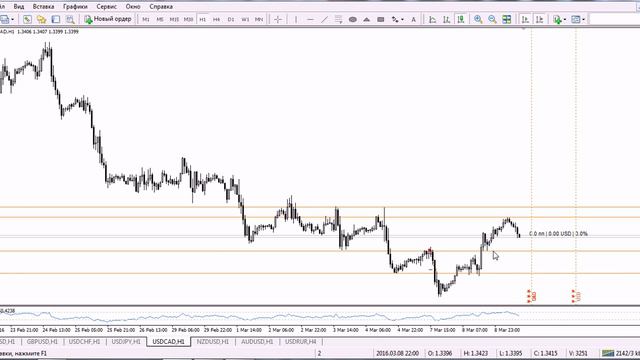Switch to the USDRUR,H4 chart tab
The width and height of the screenshot is (640, 360).
(x=300, y=342)
